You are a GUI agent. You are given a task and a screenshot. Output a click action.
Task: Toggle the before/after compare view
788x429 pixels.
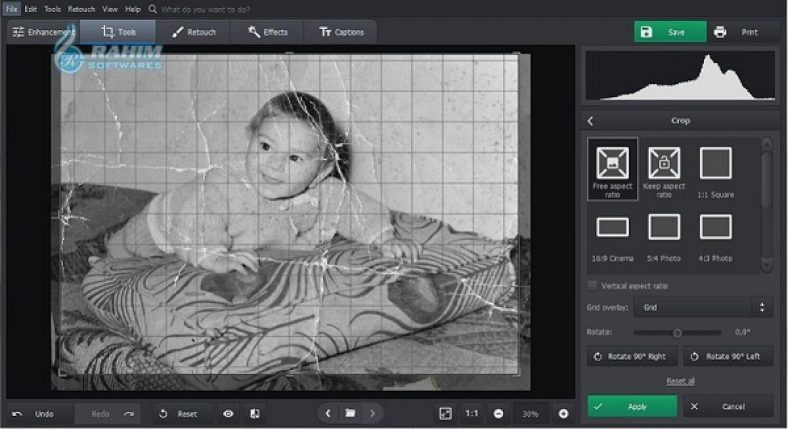click(x=255, y=413)
